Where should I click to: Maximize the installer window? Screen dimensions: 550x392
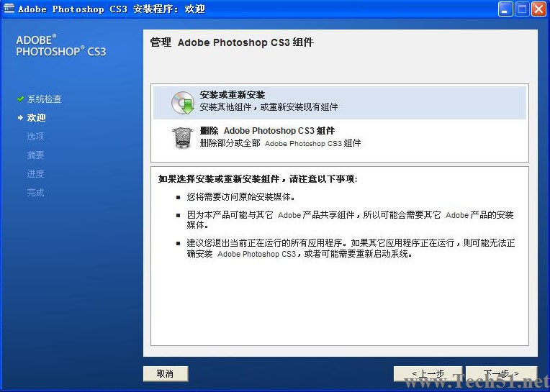click(x=522, y=9)
